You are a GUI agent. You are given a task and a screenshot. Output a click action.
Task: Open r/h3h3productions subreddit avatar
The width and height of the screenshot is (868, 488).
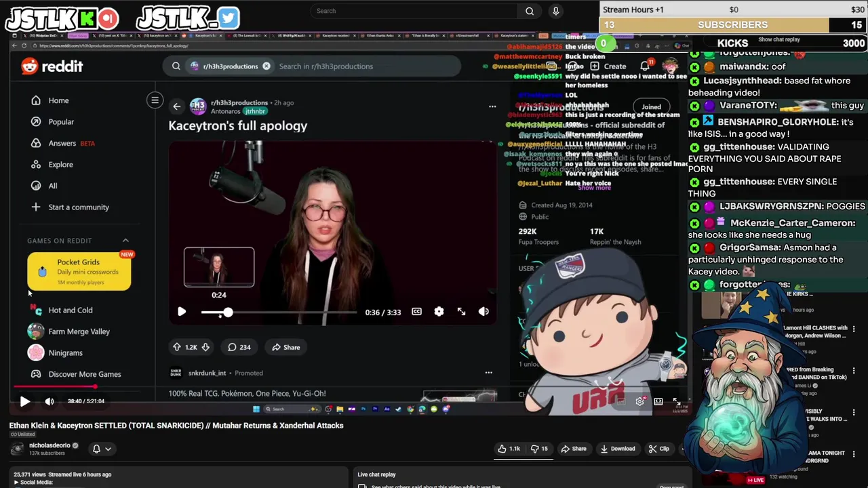198,106
